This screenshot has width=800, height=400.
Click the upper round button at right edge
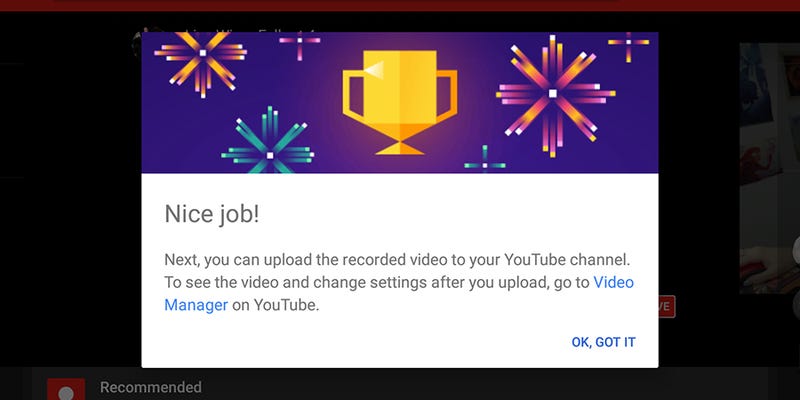(796, 250)
